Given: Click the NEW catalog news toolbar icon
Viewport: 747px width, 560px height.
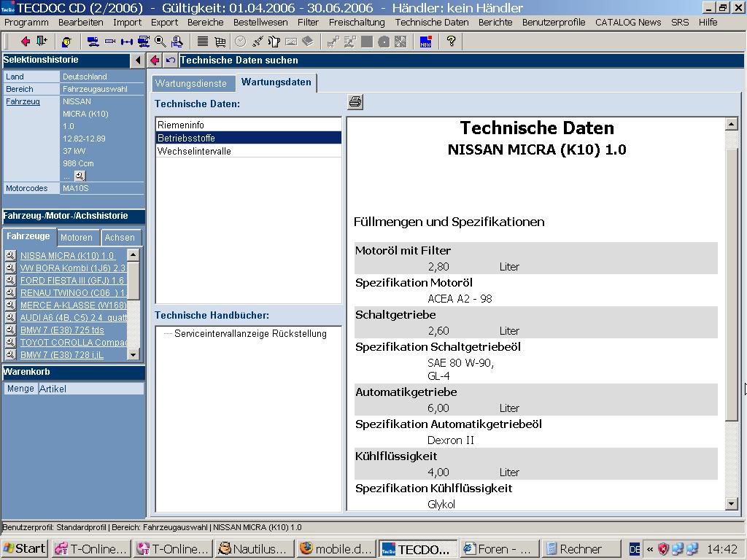Looking at the screenshot, I should (425, 42).
